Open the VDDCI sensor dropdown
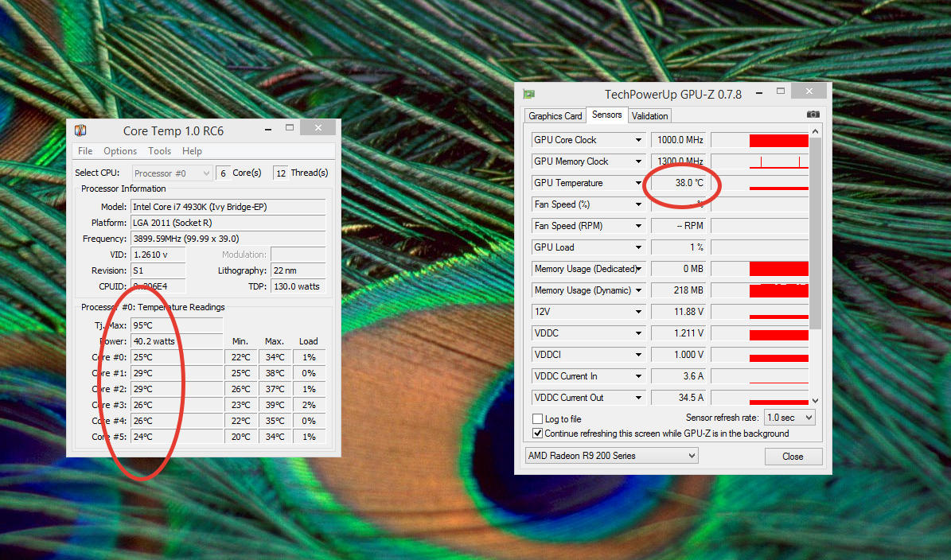 (638, 355)
